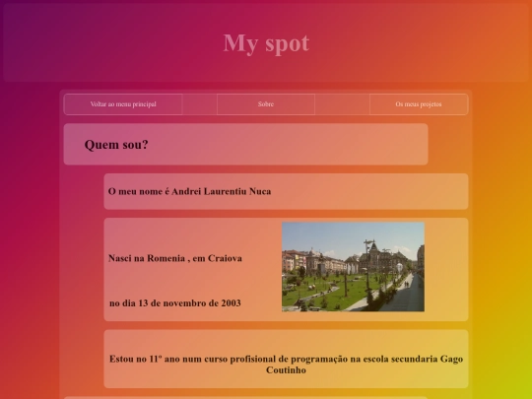Go to the 'Sobre' navigation item
This screenshot has height=399, width=532.
266,104
